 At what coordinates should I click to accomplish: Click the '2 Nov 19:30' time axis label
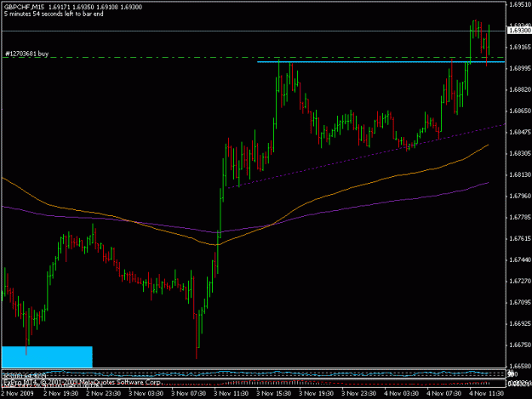[x=61, y=394]
